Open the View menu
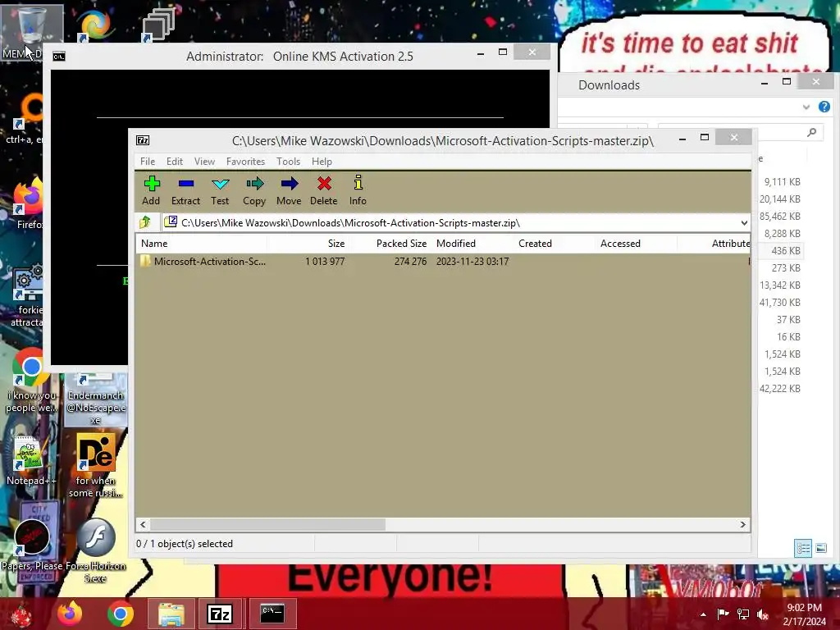The width and height of the screenshot is (840, 630). point(204,162)
